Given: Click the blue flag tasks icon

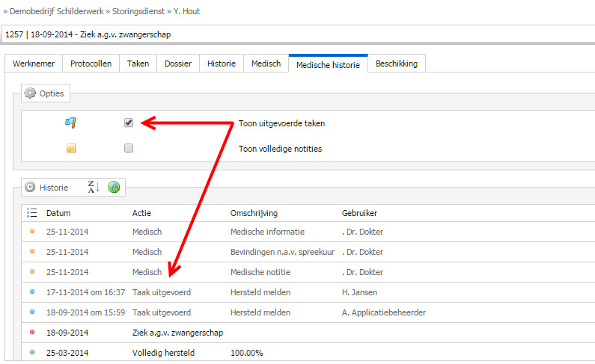Looking at the screenshot, I should pos(70,123).
